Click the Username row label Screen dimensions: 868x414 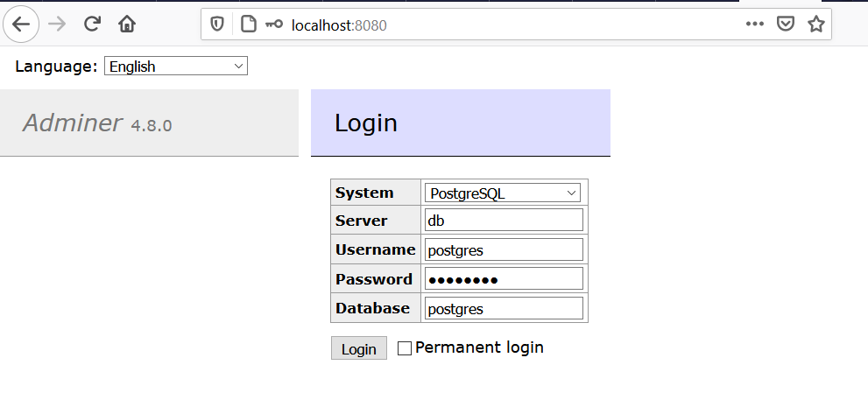376,249
